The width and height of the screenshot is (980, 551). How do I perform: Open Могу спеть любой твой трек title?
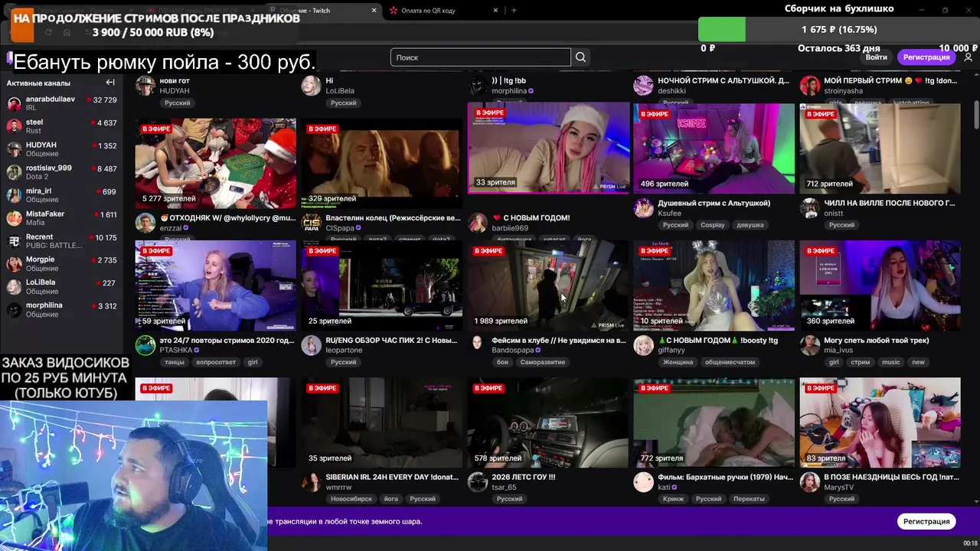tap(877, 341)
